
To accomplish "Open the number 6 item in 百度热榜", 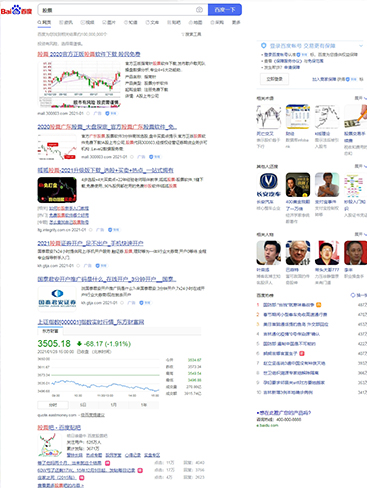I will pos(280,353).
